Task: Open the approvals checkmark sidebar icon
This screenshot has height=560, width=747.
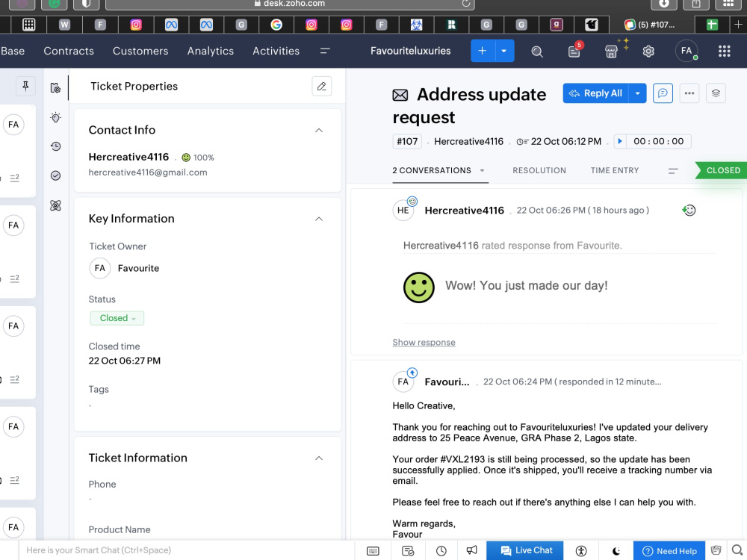Action: pos(55,175)
